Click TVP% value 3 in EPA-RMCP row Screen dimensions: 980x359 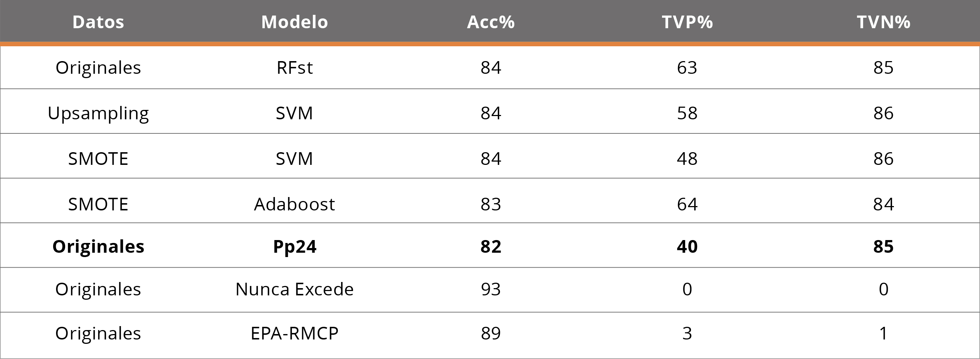pos(687,333)
